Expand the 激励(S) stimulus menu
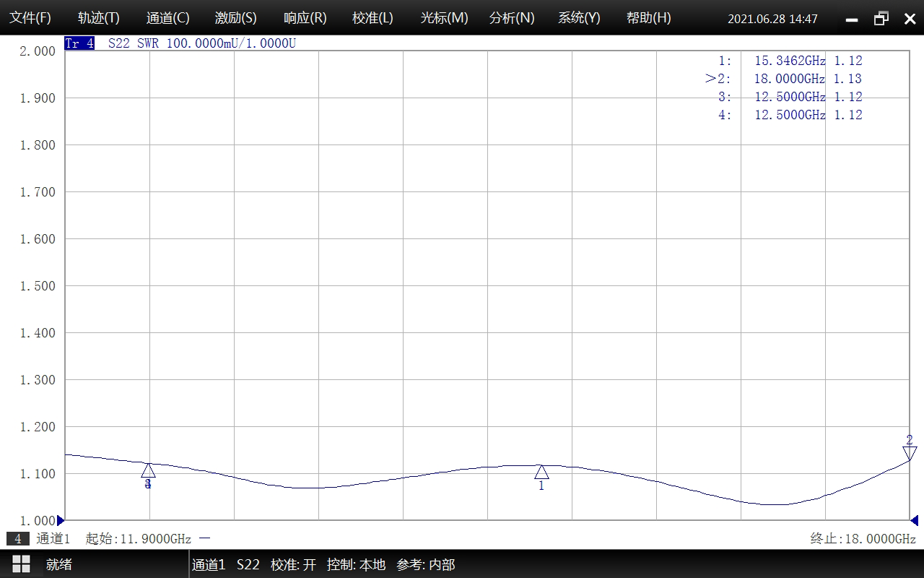The image size is (924, 578). (x=235, y=18)
